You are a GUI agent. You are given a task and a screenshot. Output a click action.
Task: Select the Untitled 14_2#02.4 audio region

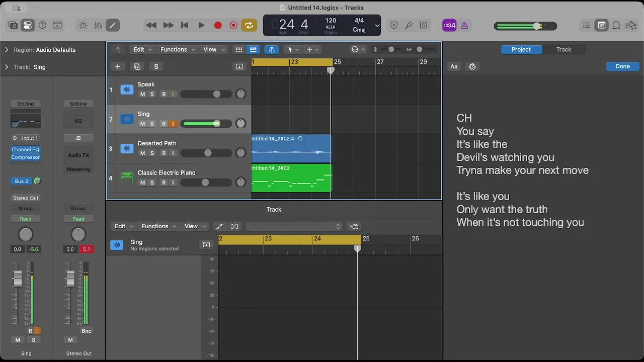[291, 149]
